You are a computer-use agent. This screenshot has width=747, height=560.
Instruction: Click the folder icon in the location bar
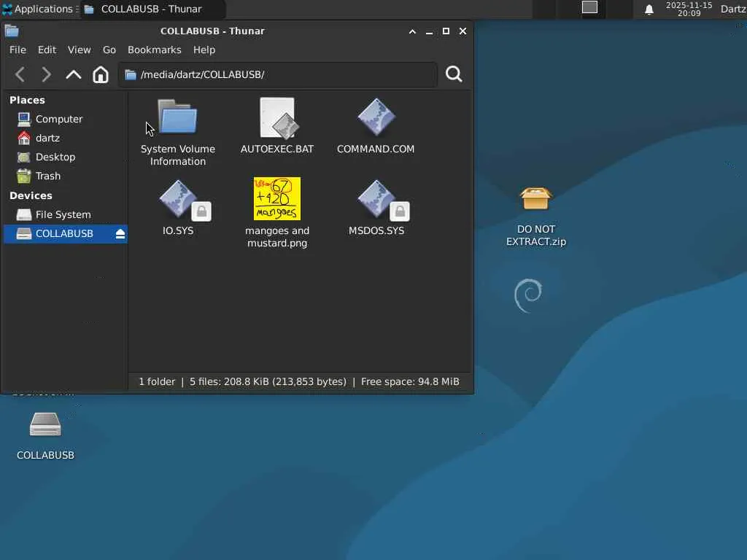(131, 75)
